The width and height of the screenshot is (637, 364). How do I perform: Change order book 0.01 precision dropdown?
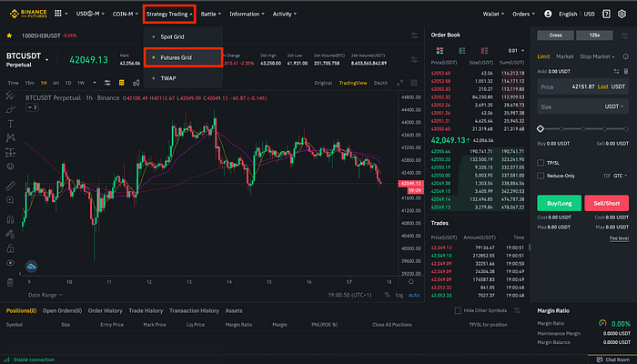tap(516, 51)
